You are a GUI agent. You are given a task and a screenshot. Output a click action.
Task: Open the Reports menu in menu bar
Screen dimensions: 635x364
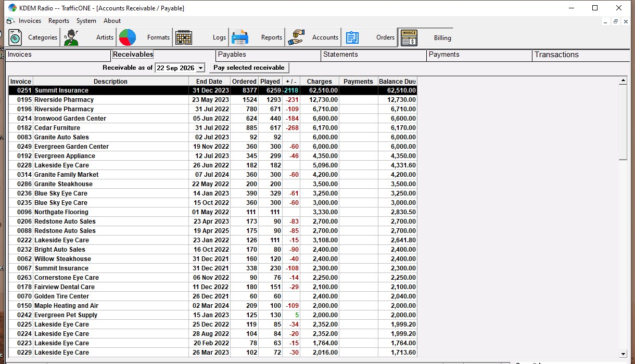59,21
